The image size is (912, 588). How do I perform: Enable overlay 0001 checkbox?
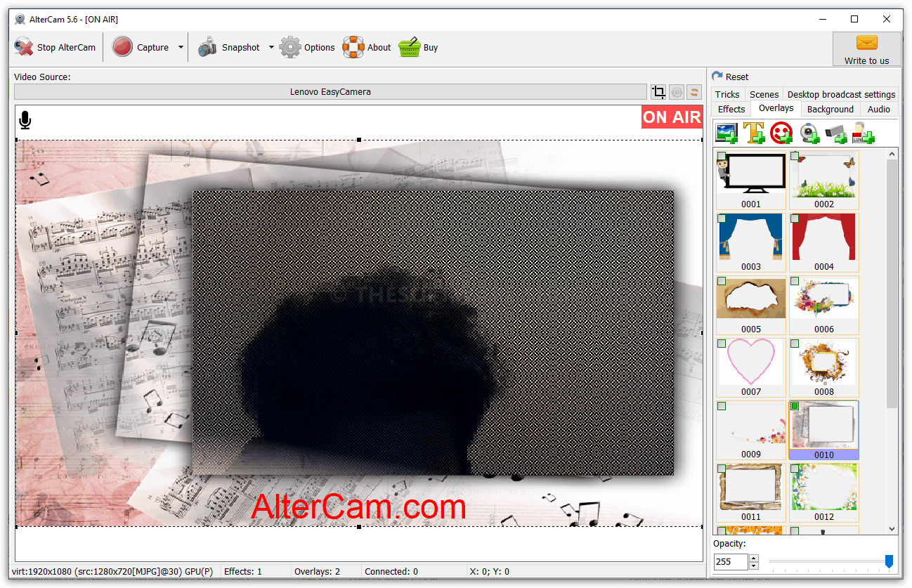[x=722, y=156]
